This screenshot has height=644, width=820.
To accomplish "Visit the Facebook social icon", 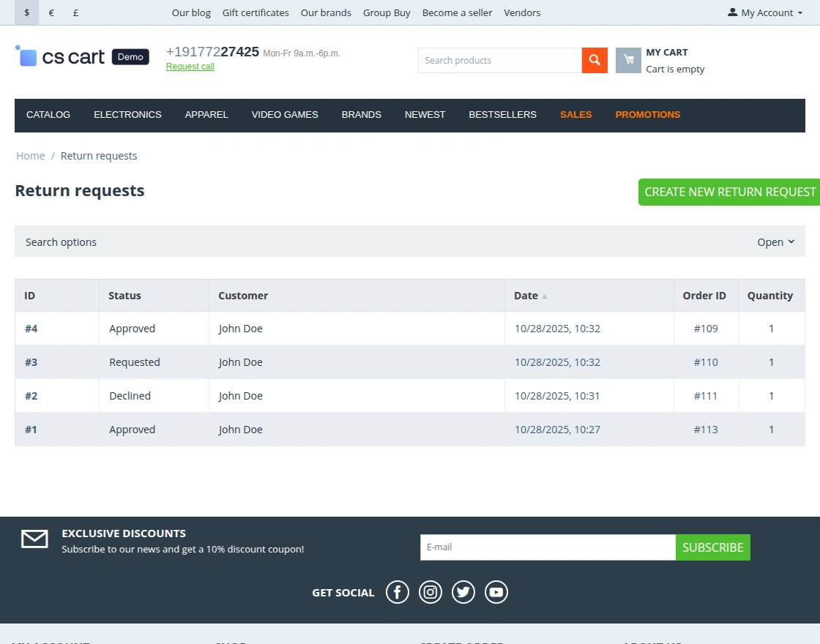I will 397,592.
